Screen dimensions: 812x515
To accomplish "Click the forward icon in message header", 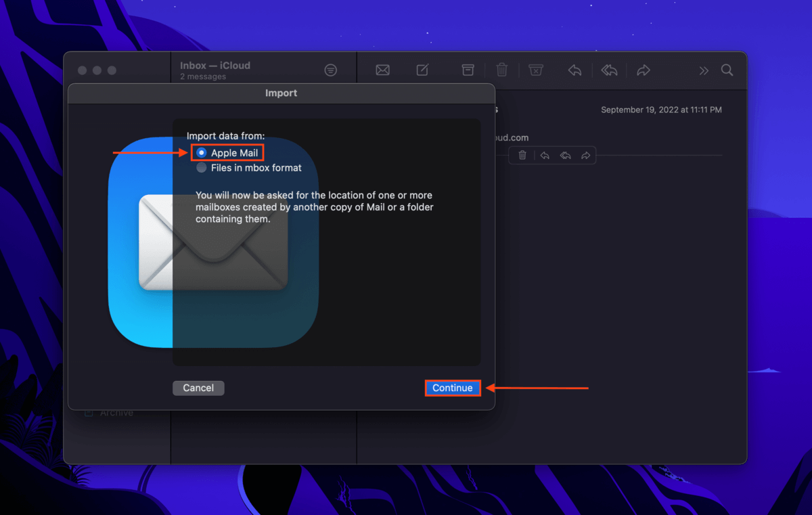I will pos(585,156).
